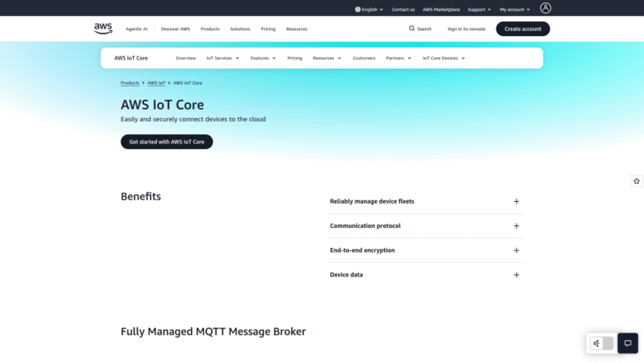Open the My account dropdown
This screenshot has width=644, height=362.
point(515,9)
